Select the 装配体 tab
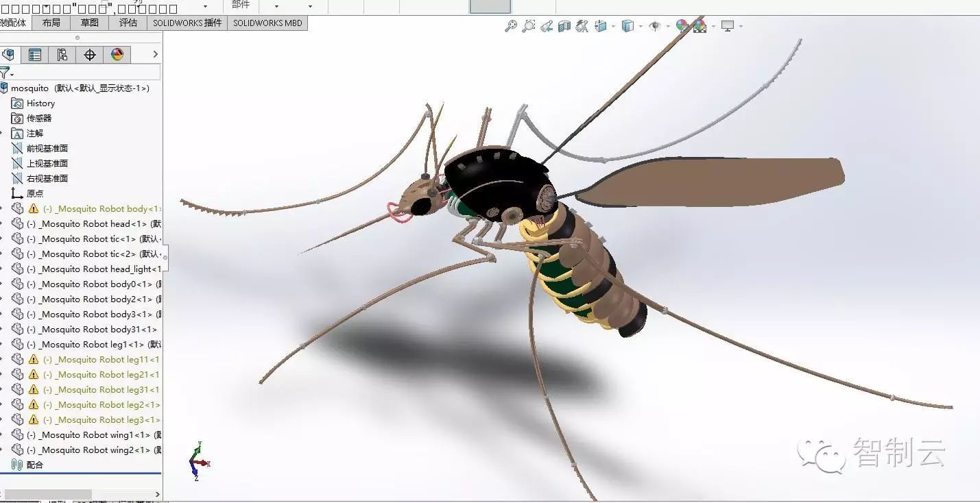Image resolution: width=980 pixels, height=503 pixels. [x=14, y=23]
